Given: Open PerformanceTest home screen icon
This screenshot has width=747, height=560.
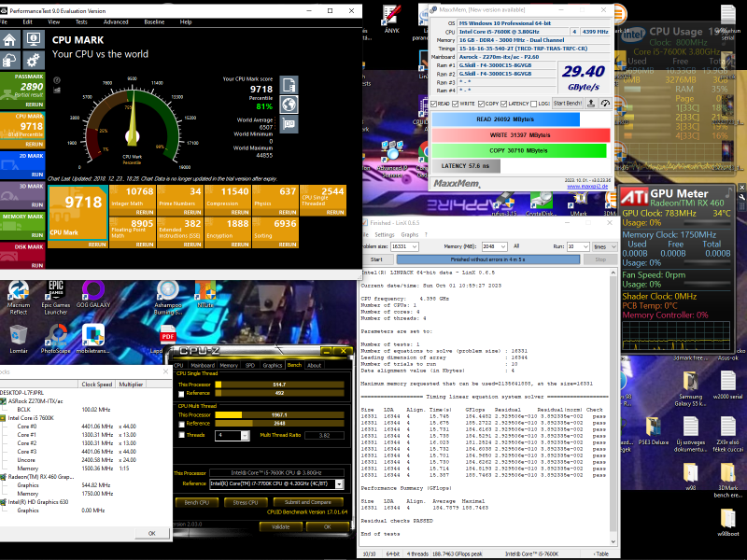Looking at the screenshot, I should tap(10, 39).
